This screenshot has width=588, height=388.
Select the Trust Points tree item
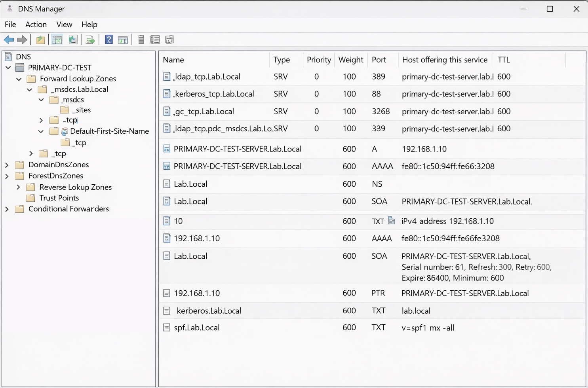click(x=59, y=198)
